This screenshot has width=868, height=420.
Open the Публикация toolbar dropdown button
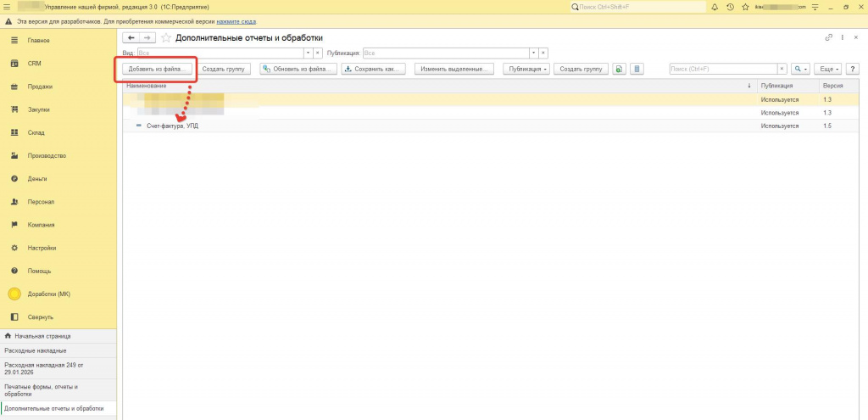(527, 70)
